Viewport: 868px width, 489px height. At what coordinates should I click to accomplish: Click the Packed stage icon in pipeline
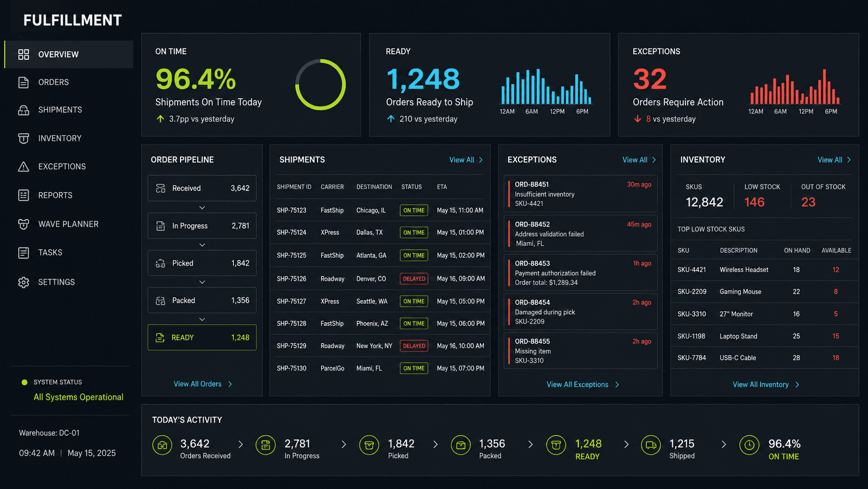click(160, 301)
